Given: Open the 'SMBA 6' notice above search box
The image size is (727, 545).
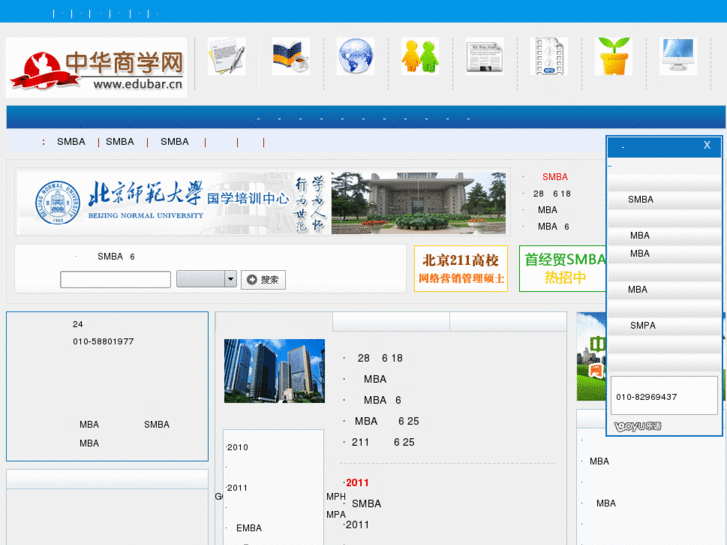Looking at the screenshot, I should [x=116, y=256].
